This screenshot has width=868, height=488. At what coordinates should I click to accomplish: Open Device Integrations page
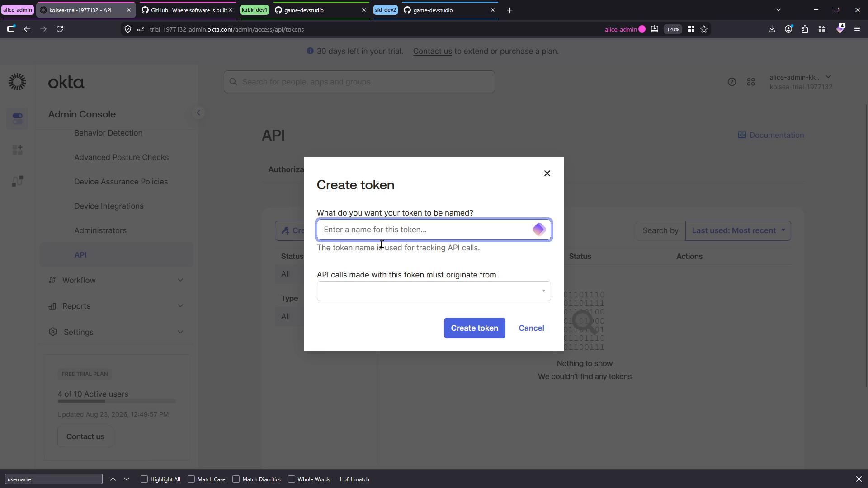tap(108, 206)
